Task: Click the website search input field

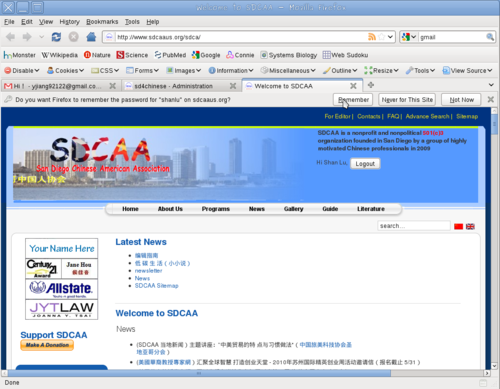Action: pos(414,226)
